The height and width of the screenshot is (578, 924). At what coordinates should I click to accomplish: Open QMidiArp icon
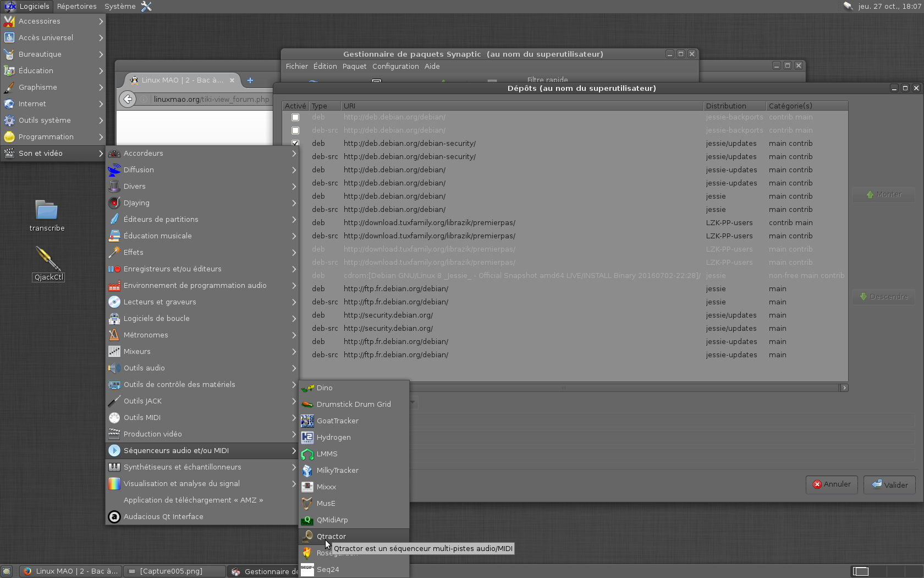(x=307, y=520)
